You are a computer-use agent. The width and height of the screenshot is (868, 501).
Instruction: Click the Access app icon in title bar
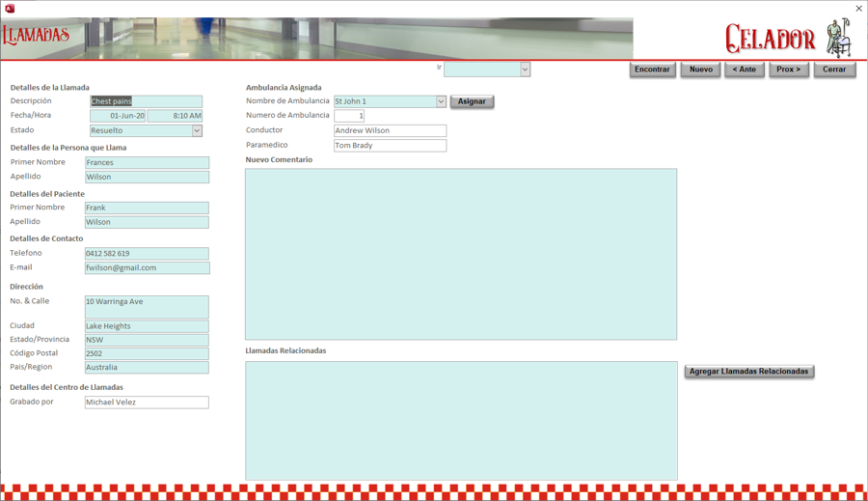[x=10, y=9]
